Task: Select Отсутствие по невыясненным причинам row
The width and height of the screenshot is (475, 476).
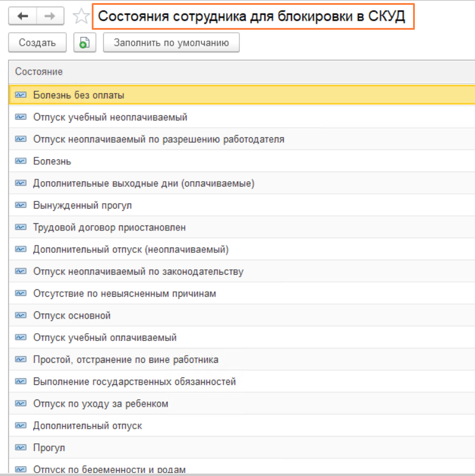Action: (x=125, y=294)
